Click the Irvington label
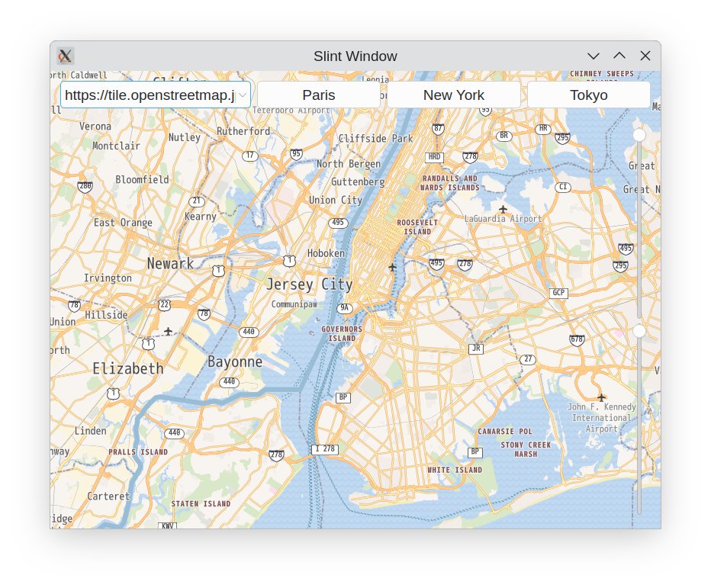This screenshot has height=588, width=711. [108, 278]
